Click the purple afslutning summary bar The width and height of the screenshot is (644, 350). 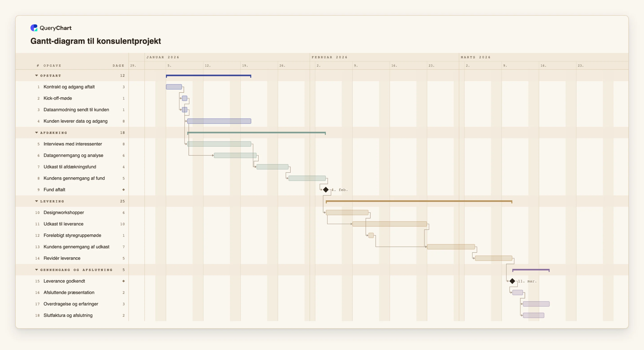pyautogui.click(x=531, y=270)
